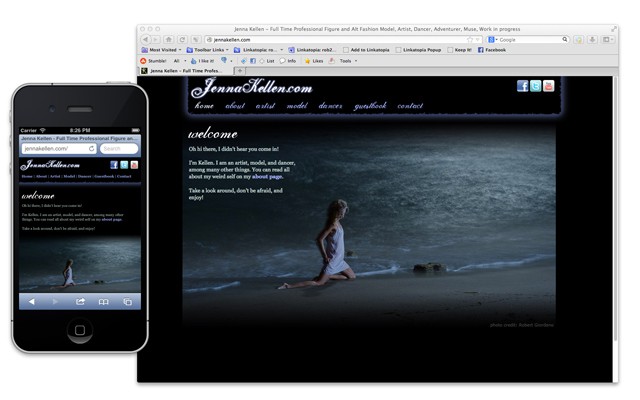Open the Facebook icon on desktop site header
The width and height of the screenshot is (640, 400).
coord(522,86)
